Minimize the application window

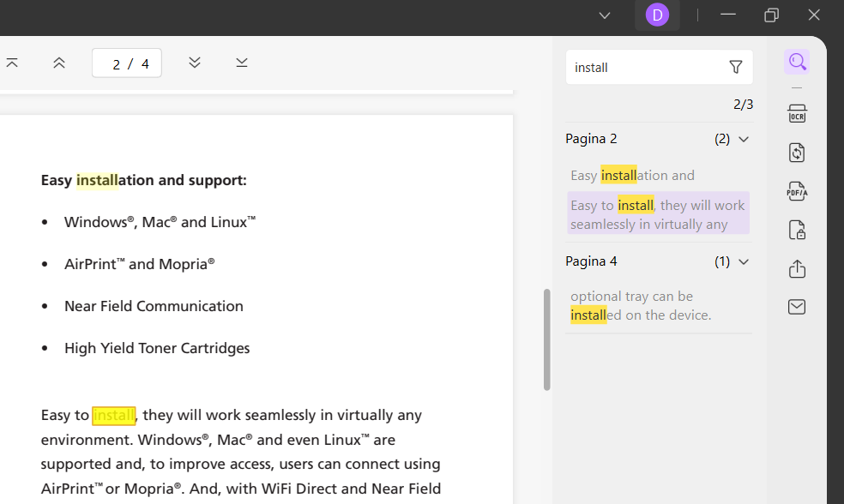(727, 15)
